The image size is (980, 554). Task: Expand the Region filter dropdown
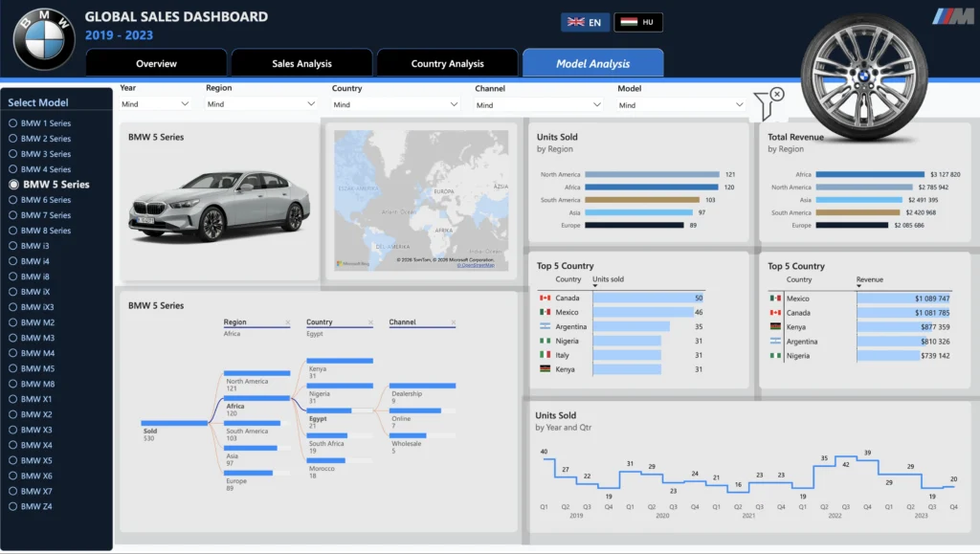click(x=261, y=104)
